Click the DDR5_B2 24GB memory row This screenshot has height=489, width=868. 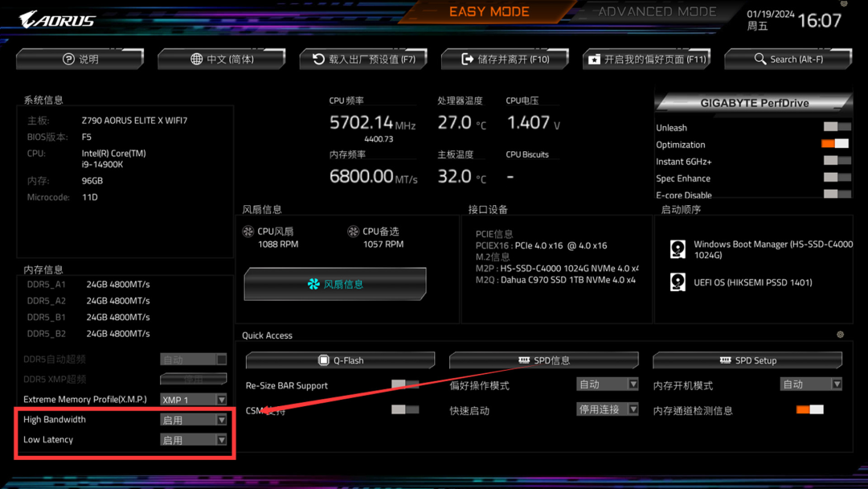point(88,334)
